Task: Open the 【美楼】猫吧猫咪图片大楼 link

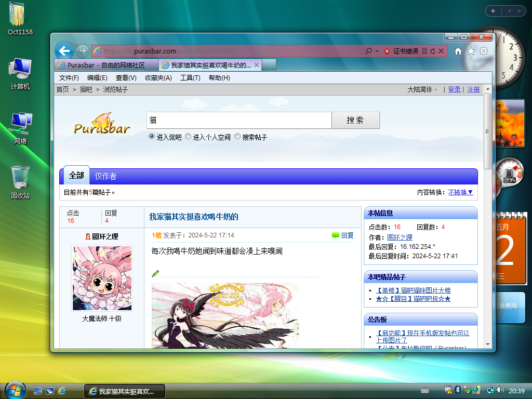Action: pos(413,290)
